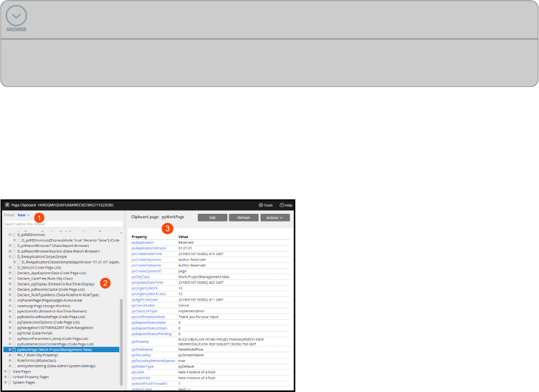539x392 pixels.
Task: Open the pxObjClass property link
Action: click(140, 277)
